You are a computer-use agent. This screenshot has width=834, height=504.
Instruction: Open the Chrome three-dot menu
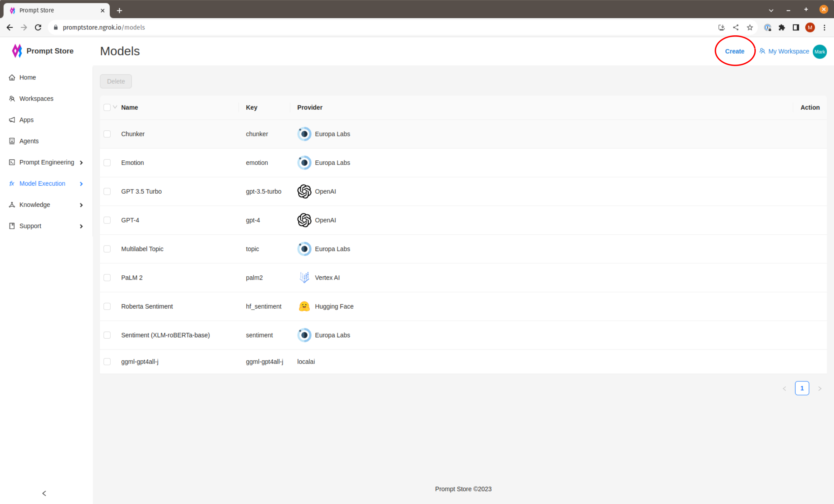click(824, 27)
